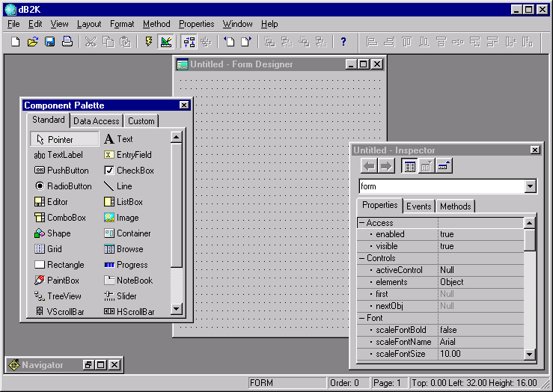Switch to the Data Access palette tab
The width and height of the screenshot is (553, 392).
(97, 121)
